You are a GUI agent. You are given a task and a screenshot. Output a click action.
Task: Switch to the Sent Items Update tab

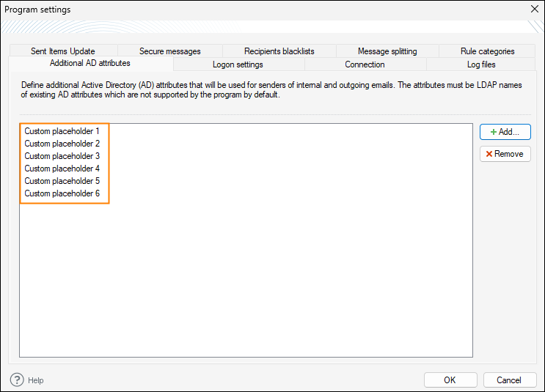click(x=63, y=51)
